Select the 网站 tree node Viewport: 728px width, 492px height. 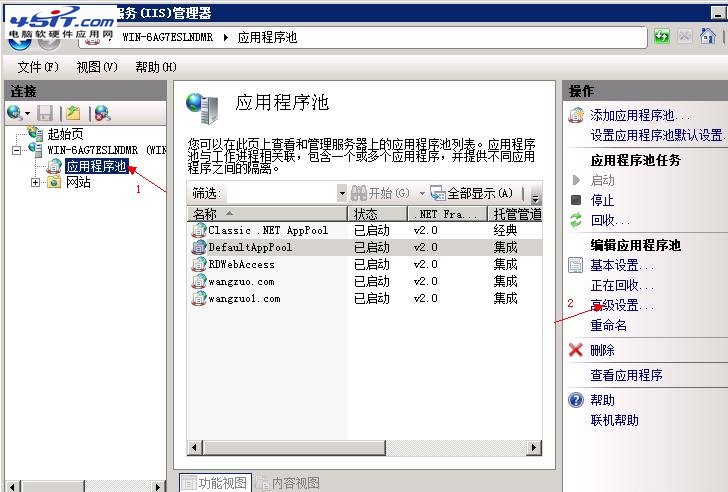coord(78,182)
